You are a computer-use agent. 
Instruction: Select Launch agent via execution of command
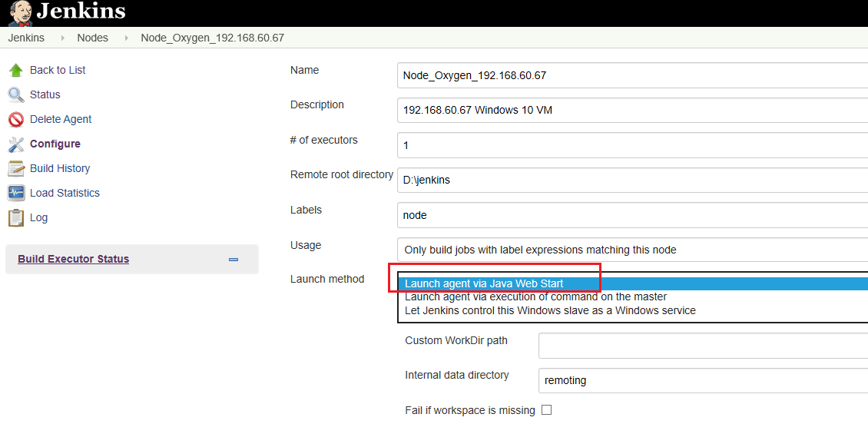(x=633, y=297)
